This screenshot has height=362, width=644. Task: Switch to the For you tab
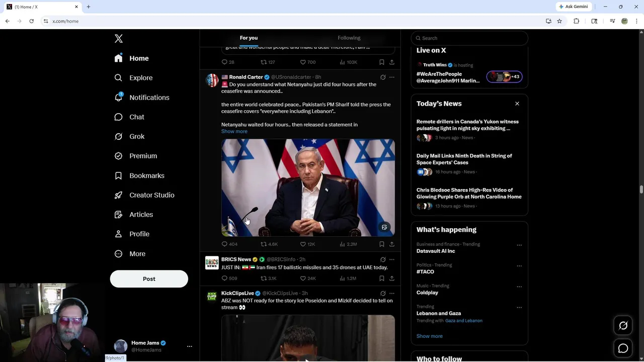(249, 38)
